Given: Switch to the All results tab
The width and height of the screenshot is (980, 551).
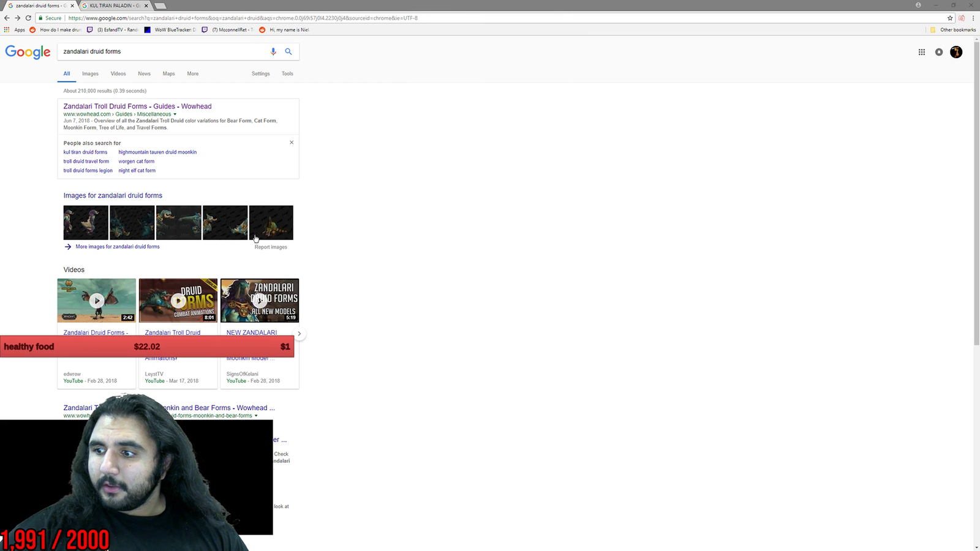Looking at the screenshot, I should 67,73.
